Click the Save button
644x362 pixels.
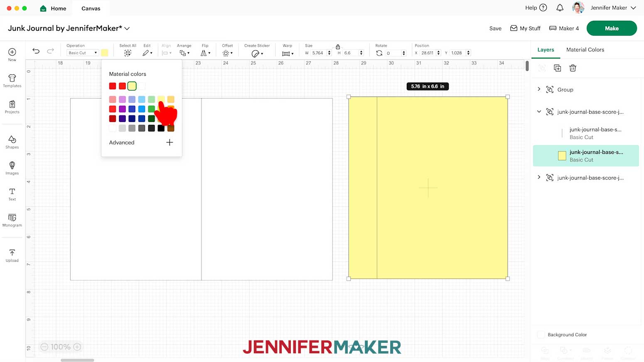click(495, 28)
